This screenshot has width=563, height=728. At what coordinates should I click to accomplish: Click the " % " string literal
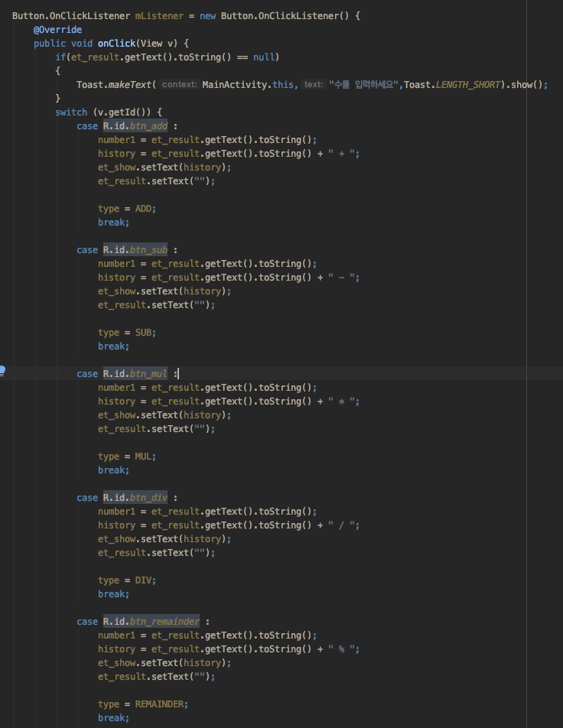pos(341,649)
